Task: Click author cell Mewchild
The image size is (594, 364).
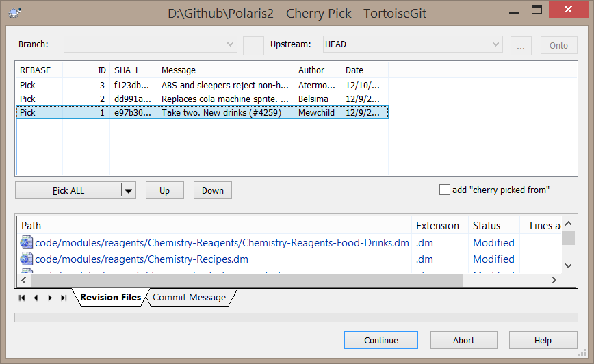Action: pos(316,112)
